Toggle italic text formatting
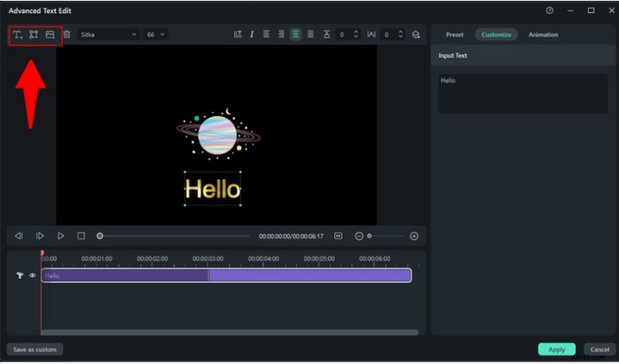The width and height of the screenshot is (619, 364). point(251,35)
